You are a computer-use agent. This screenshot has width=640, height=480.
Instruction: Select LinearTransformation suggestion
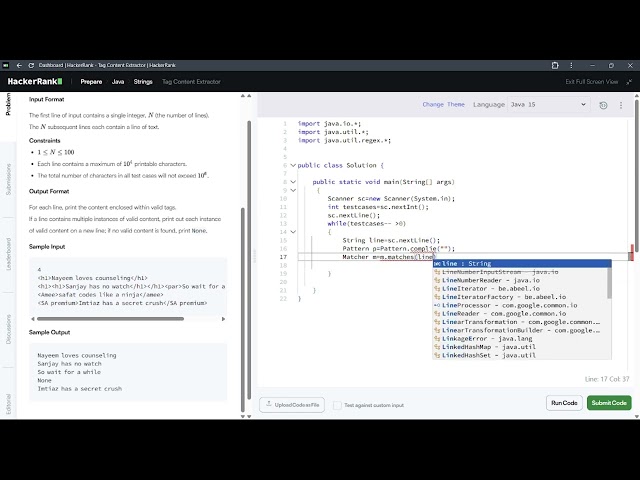coord(520,322)
